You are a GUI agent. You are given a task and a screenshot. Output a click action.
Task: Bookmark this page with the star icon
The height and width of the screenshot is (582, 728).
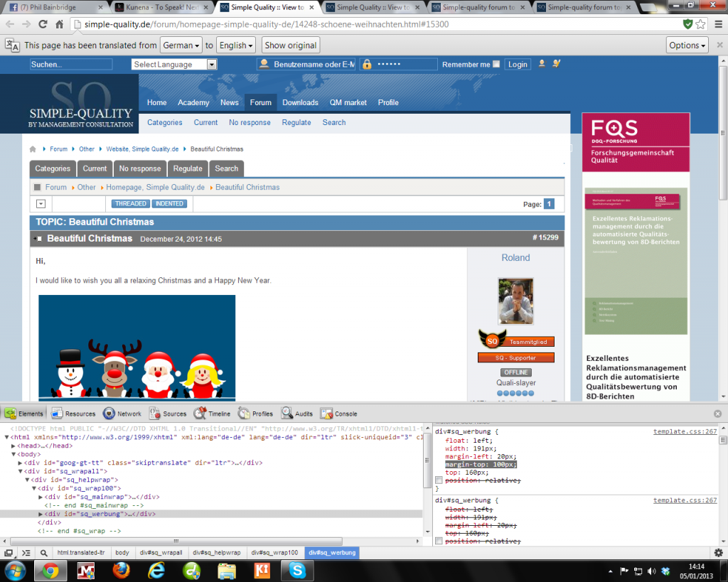pyautogui.click(x=700, y=24)
